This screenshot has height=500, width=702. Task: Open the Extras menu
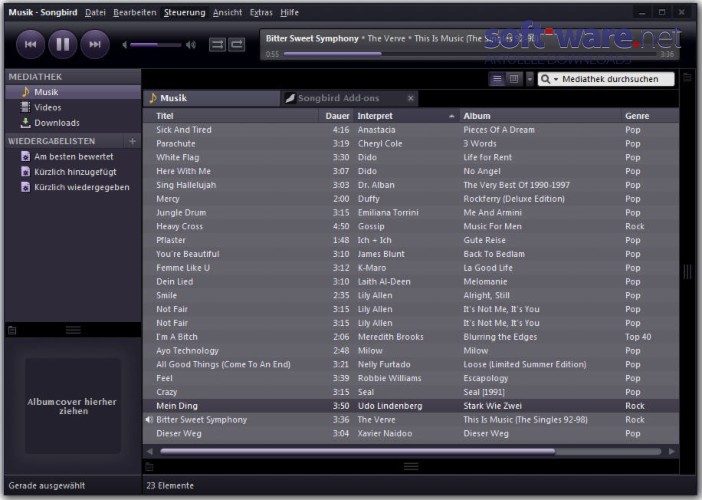tap(261, 13)
